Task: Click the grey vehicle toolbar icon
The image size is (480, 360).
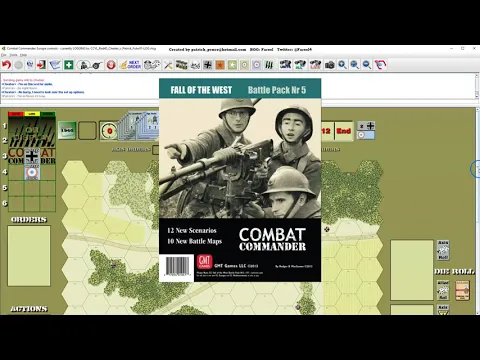Action: coord(195,65)
